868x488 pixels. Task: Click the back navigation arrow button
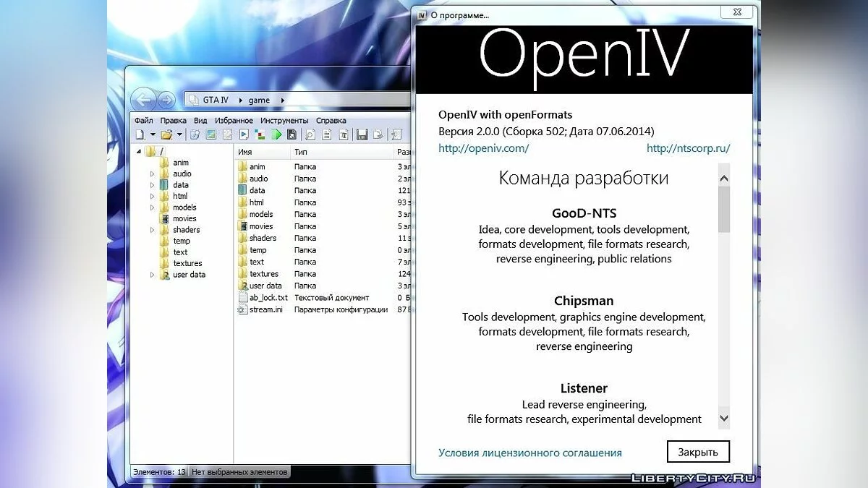[x=144, y=100]
